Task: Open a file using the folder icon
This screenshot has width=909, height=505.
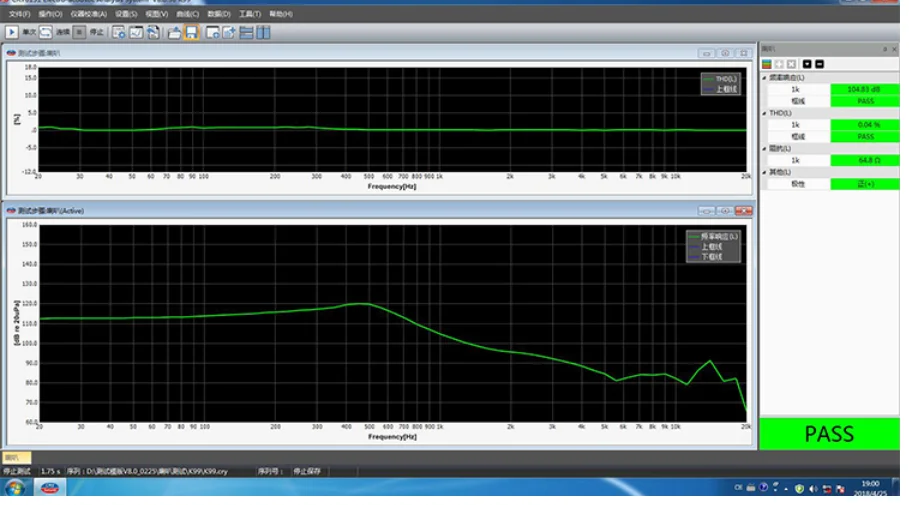Action: click(x=174, y=32)
